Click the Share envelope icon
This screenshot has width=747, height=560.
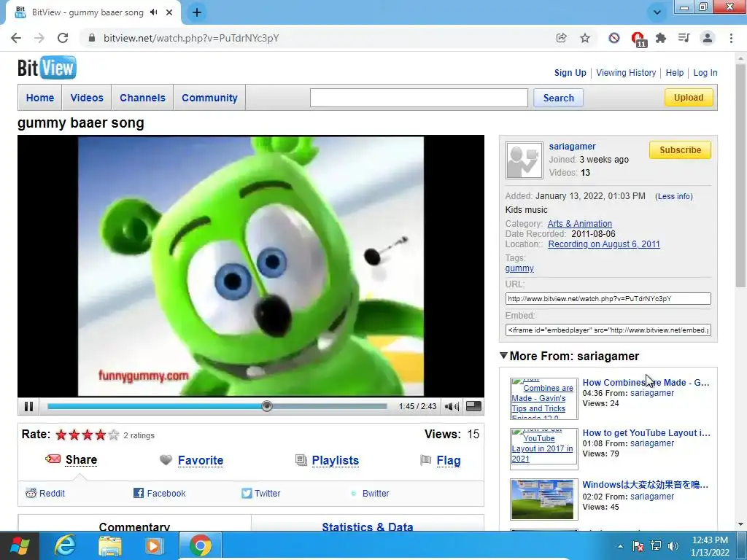pyautogui.click(x=53, y=459)
